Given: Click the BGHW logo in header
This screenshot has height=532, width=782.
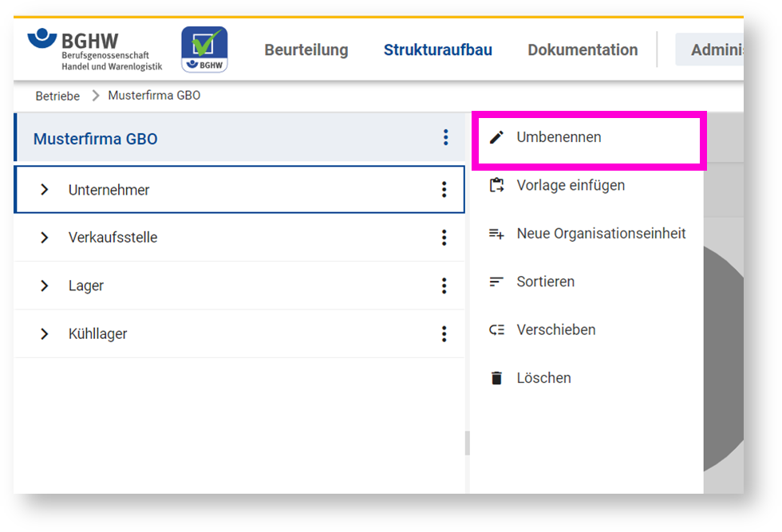Looking at the screenshot, I should click(95, 49).
